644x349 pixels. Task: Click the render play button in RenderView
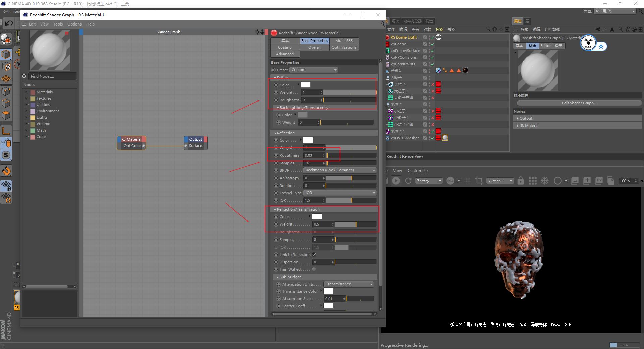(396, 181)
